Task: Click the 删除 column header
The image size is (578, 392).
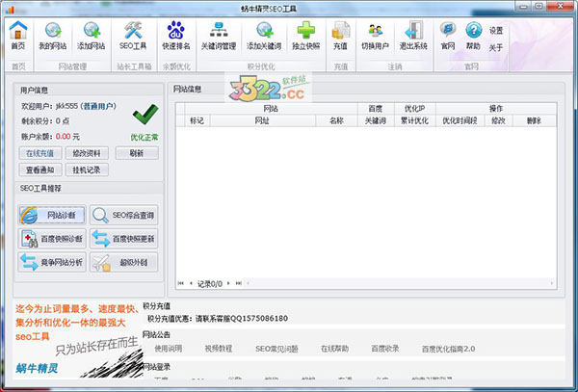Action: [534, 120]
